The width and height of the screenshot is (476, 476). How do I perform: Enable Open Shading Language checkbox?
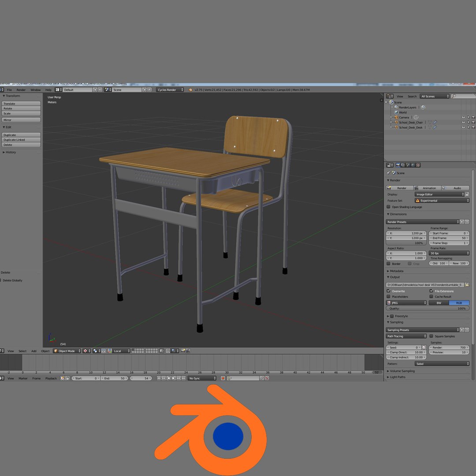[x=388, y=207]
